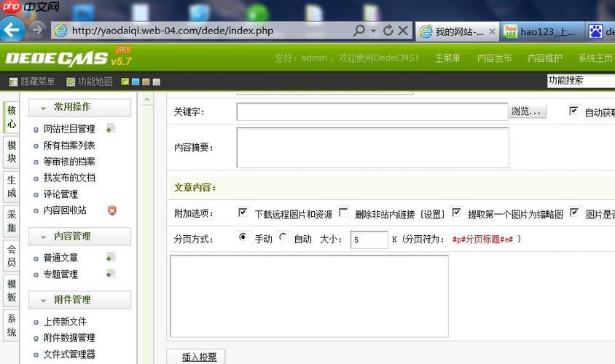Viewport: 615px width, 364px height.
Task: Select the 系统 side tab
Action: pos(11,325)
